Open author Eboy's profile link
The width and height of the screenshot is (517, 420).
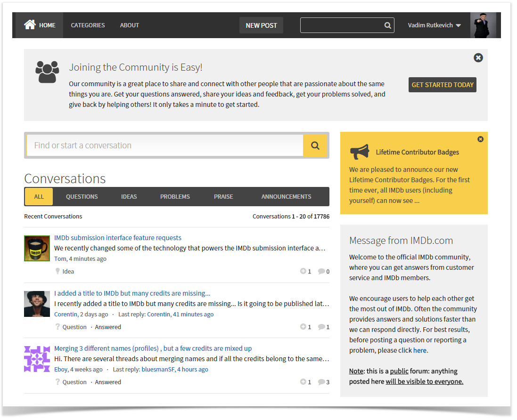(x=61, y=369)
